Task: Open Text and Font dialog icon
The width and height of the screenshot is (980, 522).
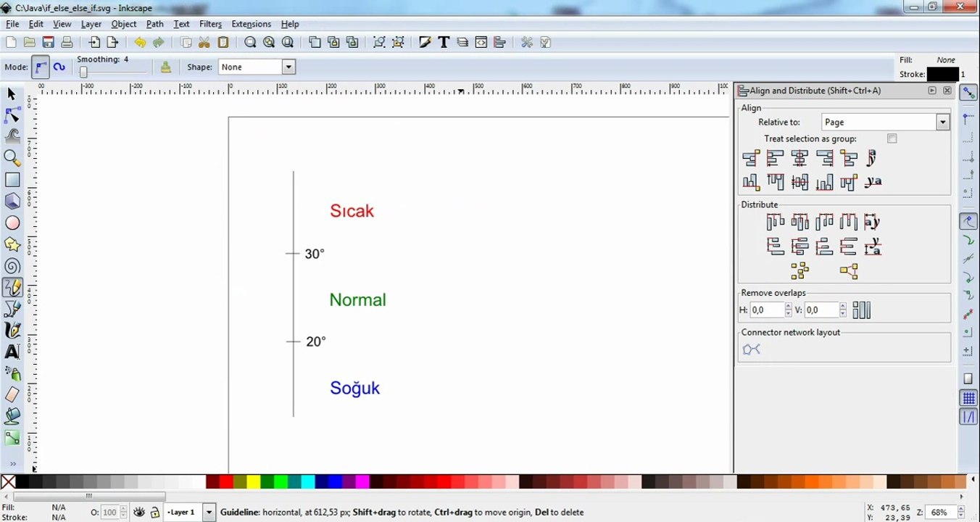Action: coord(444,43)
